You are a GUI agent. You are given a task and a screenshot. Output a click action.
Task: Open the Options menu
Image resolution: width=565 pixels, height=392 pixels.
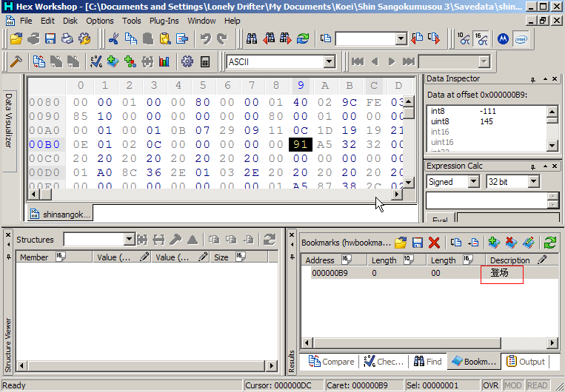click(100, 21)
